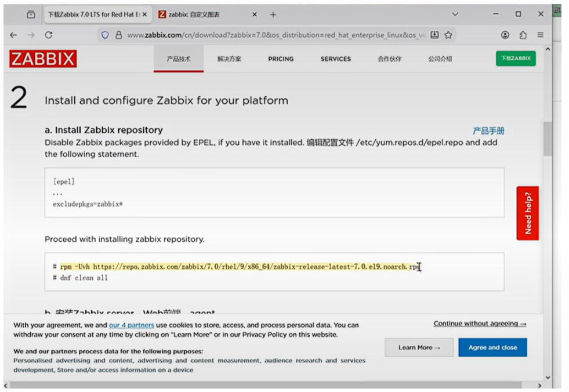This screenshot has width=569, height=392.
Task: Click the ZABBIX logo
Action: (43, 59)
